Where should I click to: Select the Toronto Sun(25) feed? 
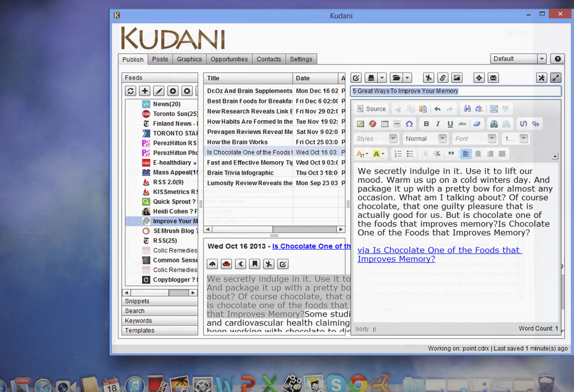(x=170, y=114)
